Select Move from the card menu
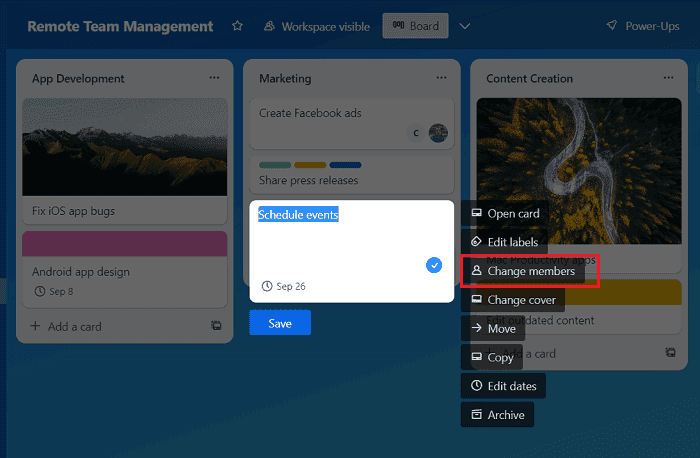Viewport: 700px width, 458px height. point(493,329)
